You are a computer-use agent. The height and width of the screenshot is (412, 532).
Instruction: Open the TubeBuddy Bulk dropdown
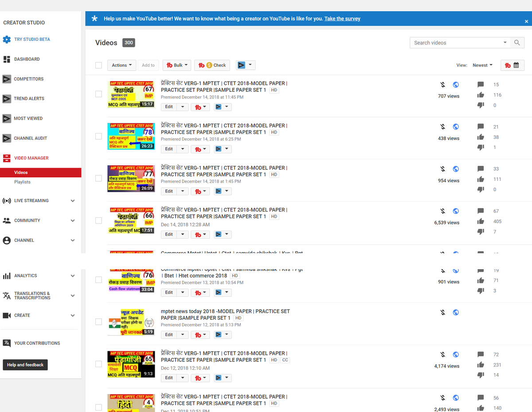point(177,65)
